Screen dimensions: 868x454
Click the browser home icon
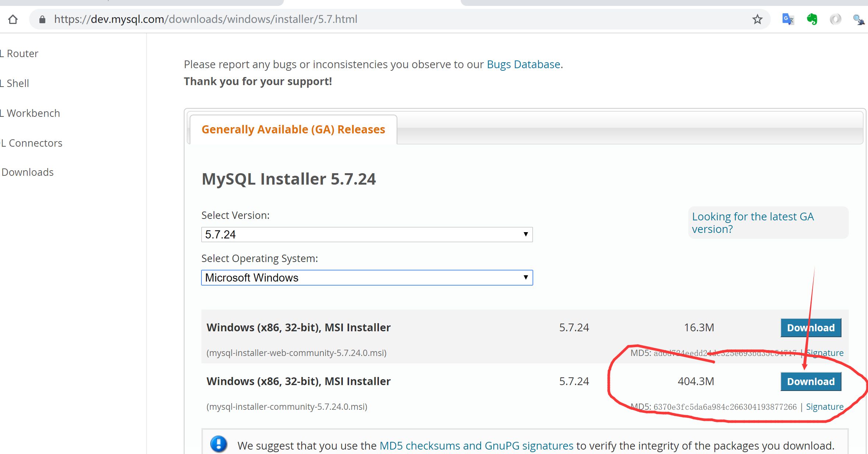tap(13, 19)
